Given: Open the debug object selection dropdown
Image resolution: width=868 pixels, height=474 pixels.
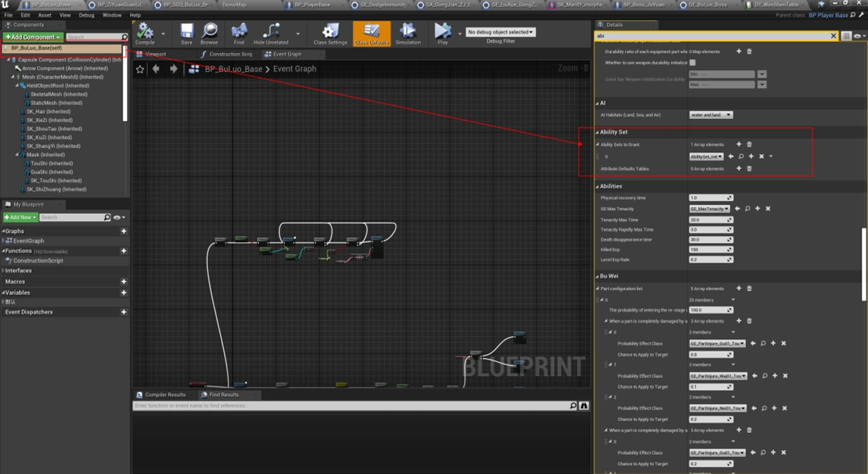Looking at the screenshot, I should click(x=500, y=32).
